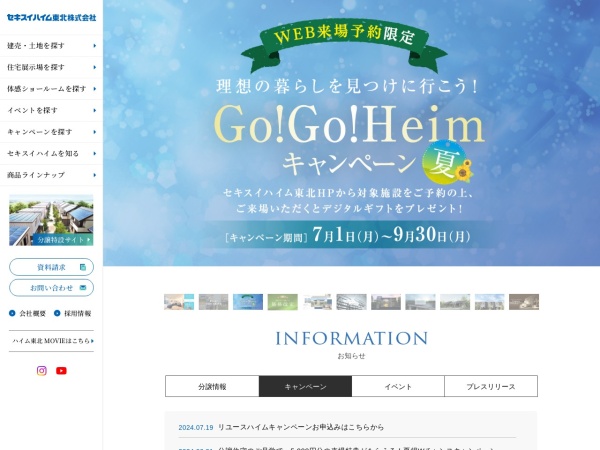Viewport: 600px width, 450px height.
Task: Expand the 商品ラインナップ arrow
Action: point(95,175)
